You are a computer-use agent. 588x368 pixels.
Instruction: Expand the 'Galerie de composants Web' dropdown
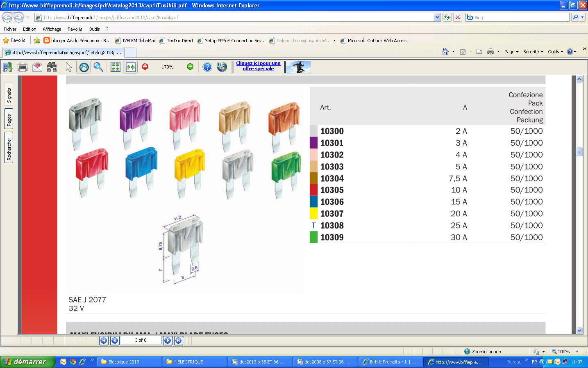(x=334, y=41)
